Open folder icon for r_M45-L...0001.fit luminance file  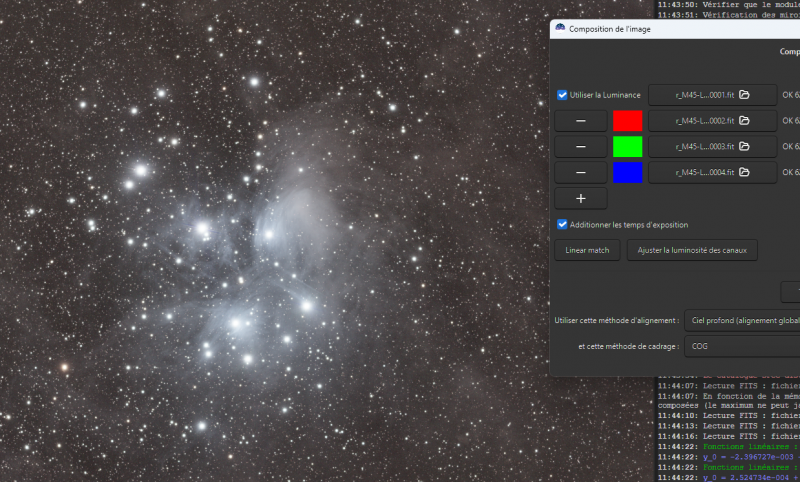point(744,95)
